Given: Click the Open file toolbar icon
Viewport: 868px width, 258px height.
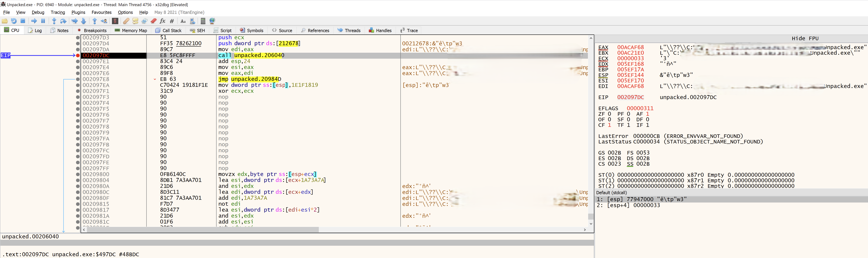Looking at the screenshot, I should [x=5, y=21].
